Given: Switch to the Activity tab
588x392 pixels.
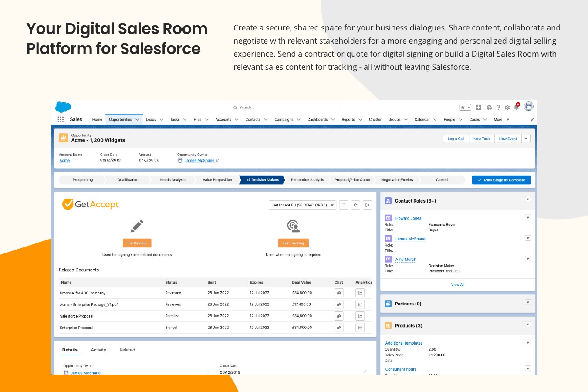Looking at the screenshot, I should (x=98, y=350).
